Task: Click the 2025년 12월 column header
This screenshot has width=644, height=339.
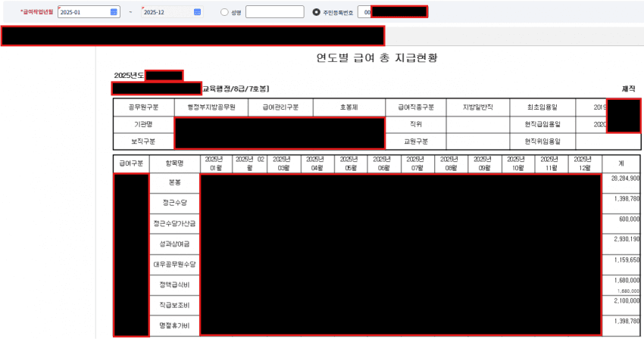Action: [x=585, y=163]
